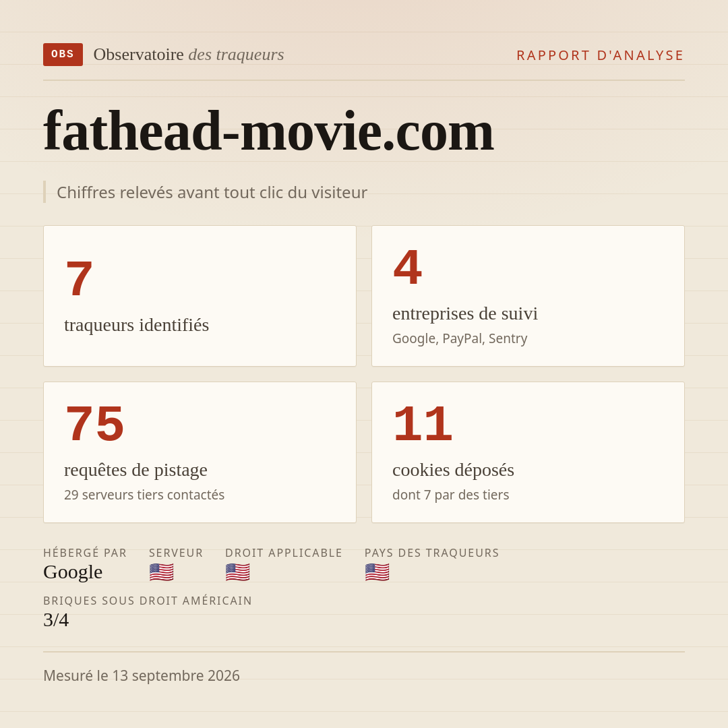This screenshot has width=728, height=728.
Task: Click the cookies déposés label
Action: [453, 470]
